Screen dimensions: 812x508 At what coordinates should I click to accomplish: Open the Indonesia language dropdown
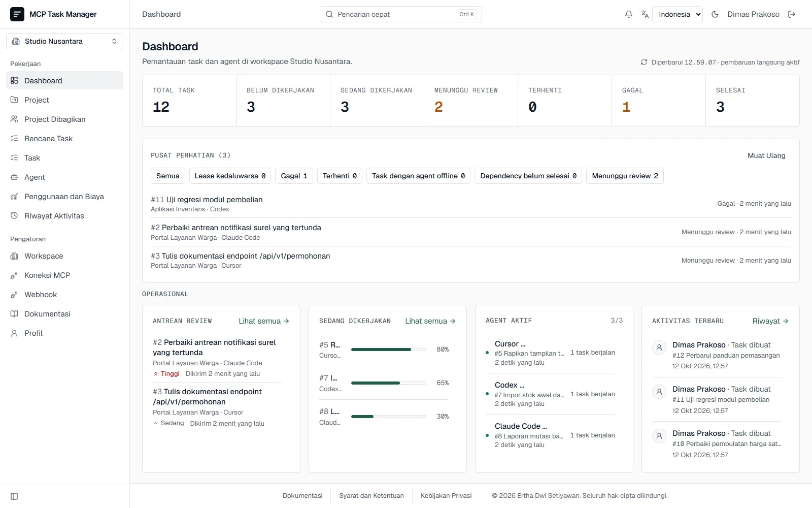point(678,14)
